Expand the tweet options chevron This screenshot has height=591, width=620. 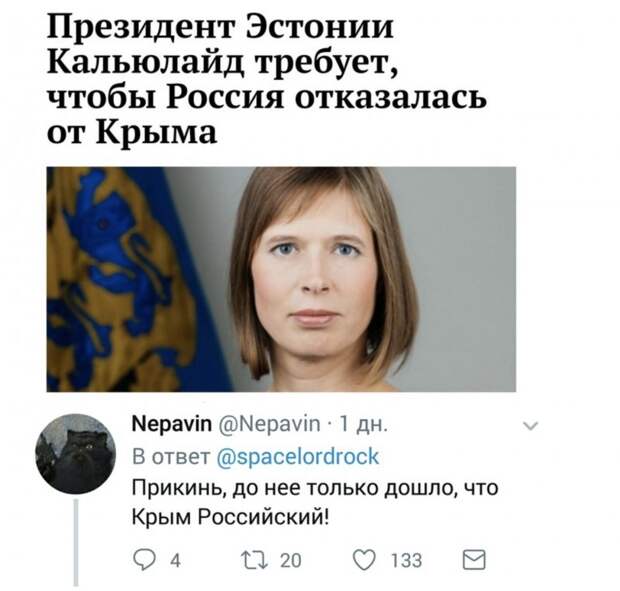[x=530, y=426]
